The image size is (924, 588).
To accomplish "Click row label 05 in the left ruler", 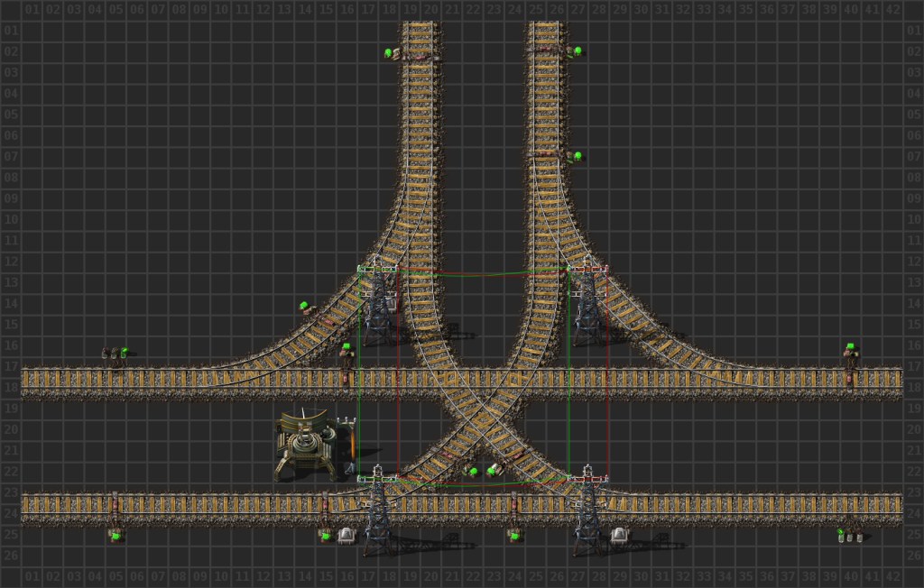I will click(11, 115).
